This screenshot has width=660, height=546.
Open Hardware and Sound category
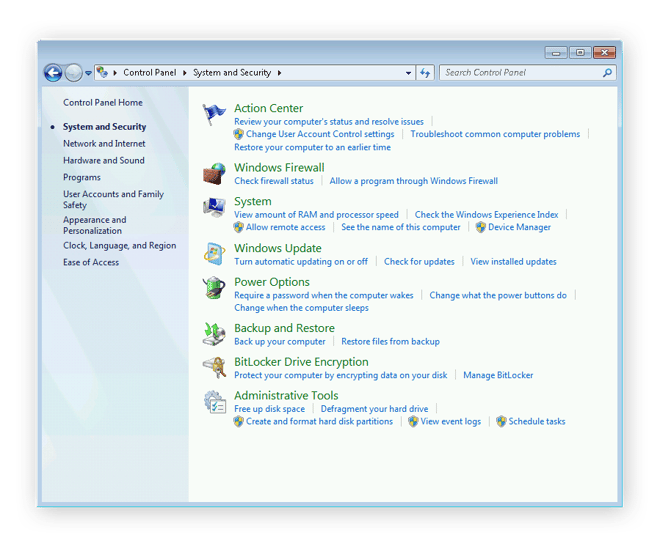104,160
